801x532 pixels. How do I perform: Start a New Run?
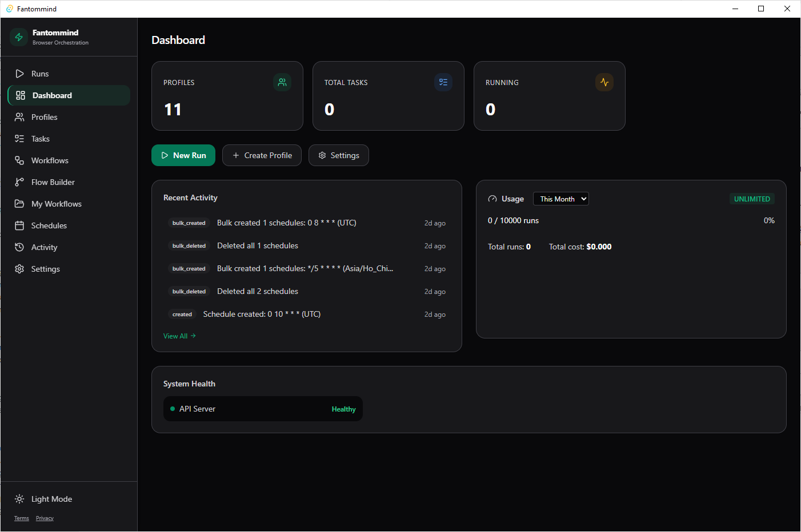click(183, 155)
